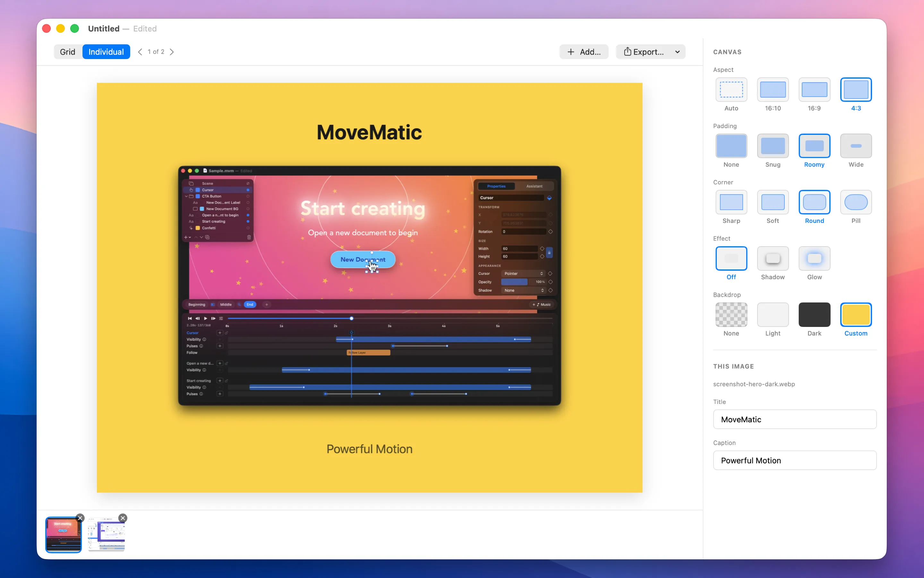Screen dimensions: 924x578
Task: Select the Light backdrop
Action: pos(773,315)
